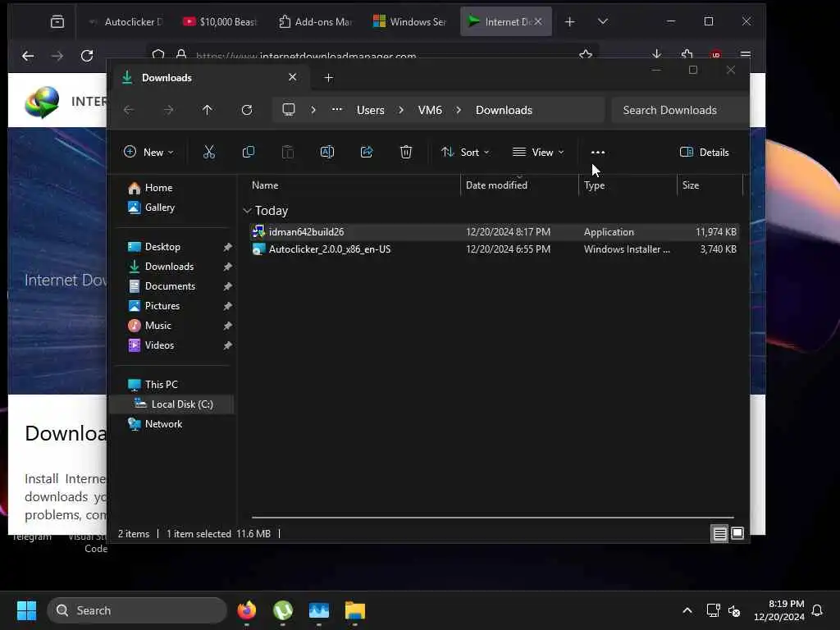840x630 pixels.
Task: Click the breadcrumb ellipsis for hidden path
Action: pyautogui.click(x=336, y=109)
